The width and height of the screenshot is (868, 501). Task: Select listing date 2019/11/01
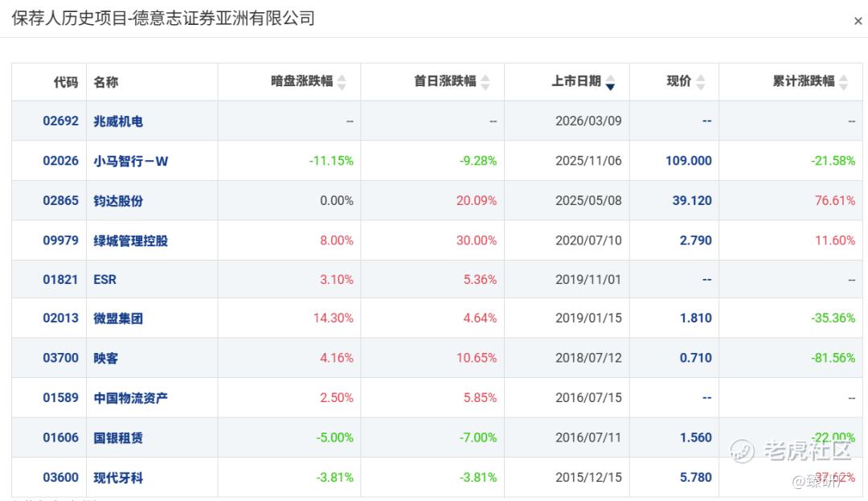(x=588, y=280)
